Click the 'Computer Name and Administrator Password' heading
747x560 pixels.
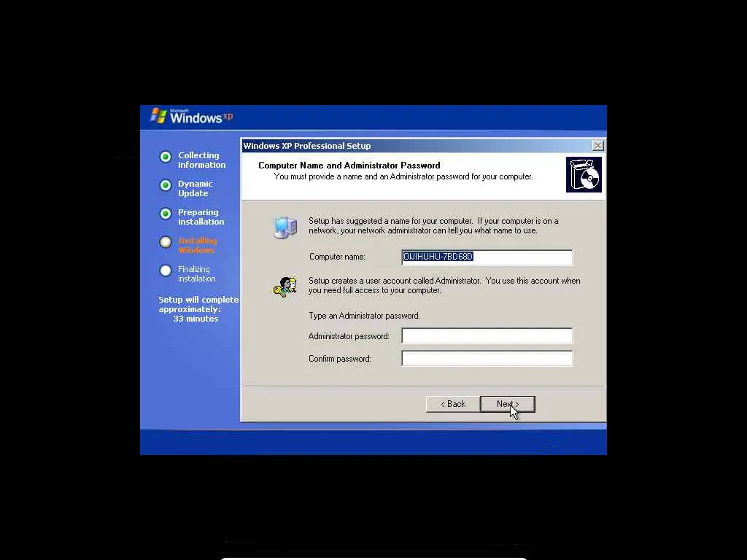pos(349,166)
